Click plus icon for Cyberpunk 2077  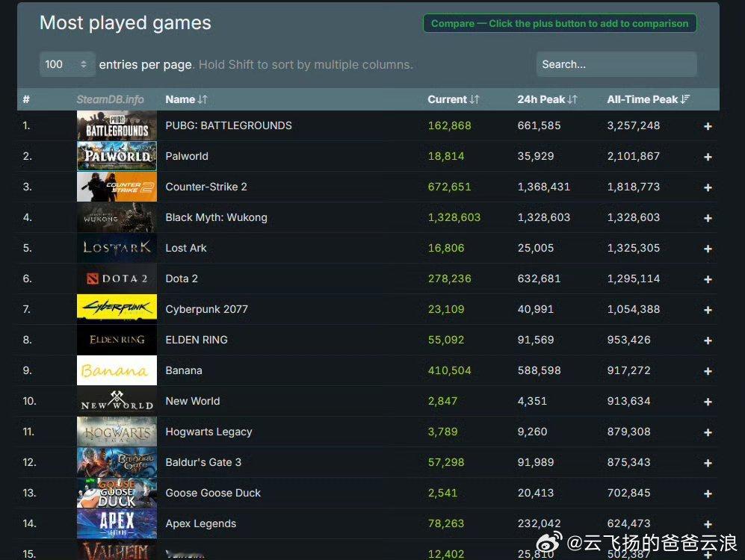[708, 310]
